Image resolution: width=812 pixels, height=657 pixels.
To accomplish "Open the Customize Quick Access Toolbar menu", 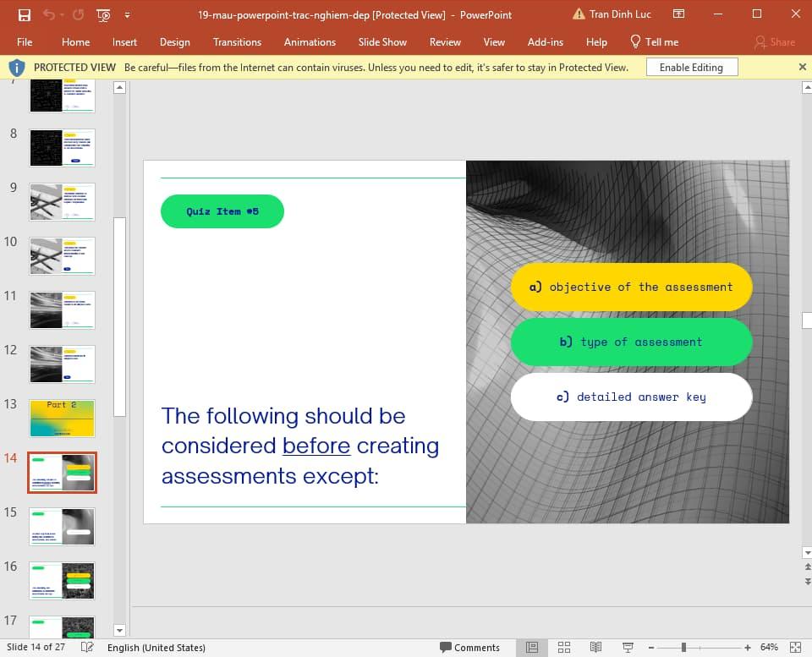I will [127, 14].
